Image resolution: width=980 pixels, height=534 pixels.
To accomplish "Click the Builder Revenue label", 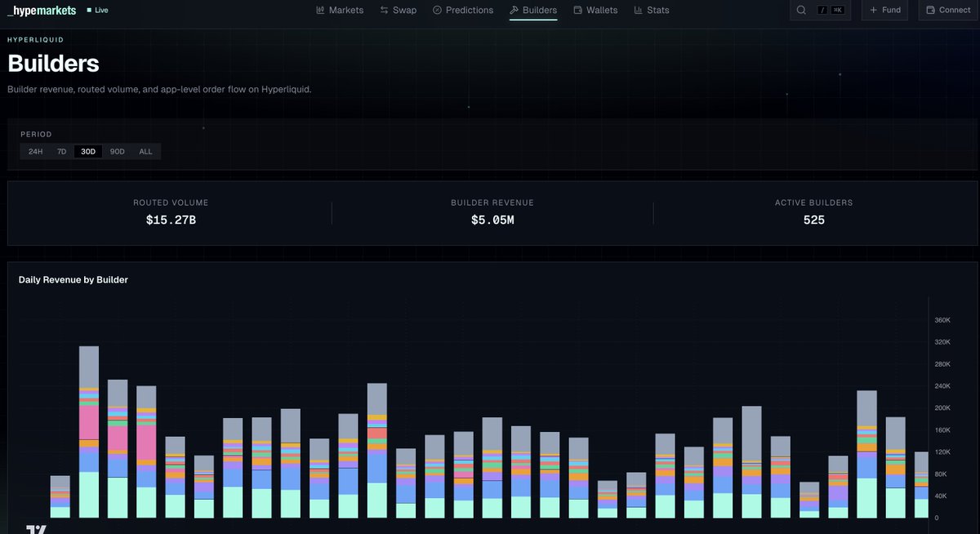I will tap(492, 202).
